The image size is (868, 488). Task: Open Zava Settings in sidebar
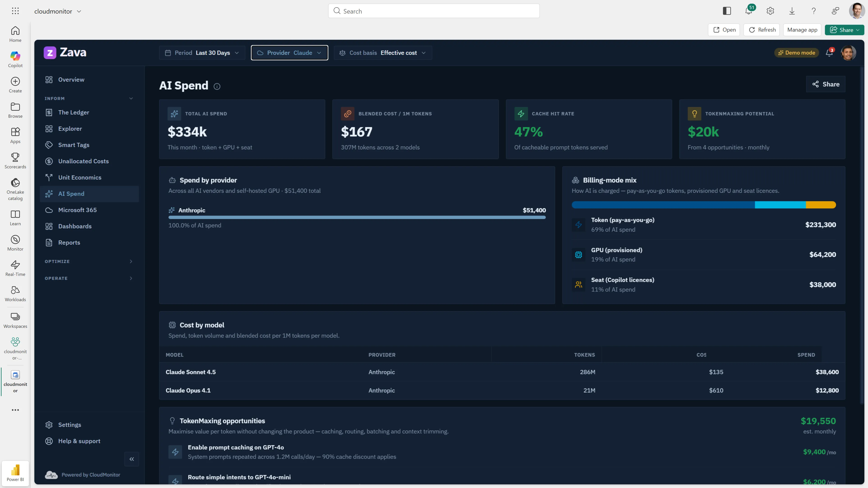click(89, 425)
